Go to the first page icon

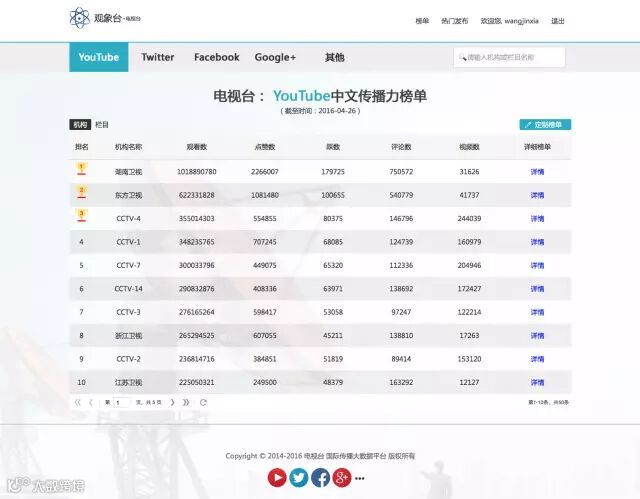pos(78,402)
